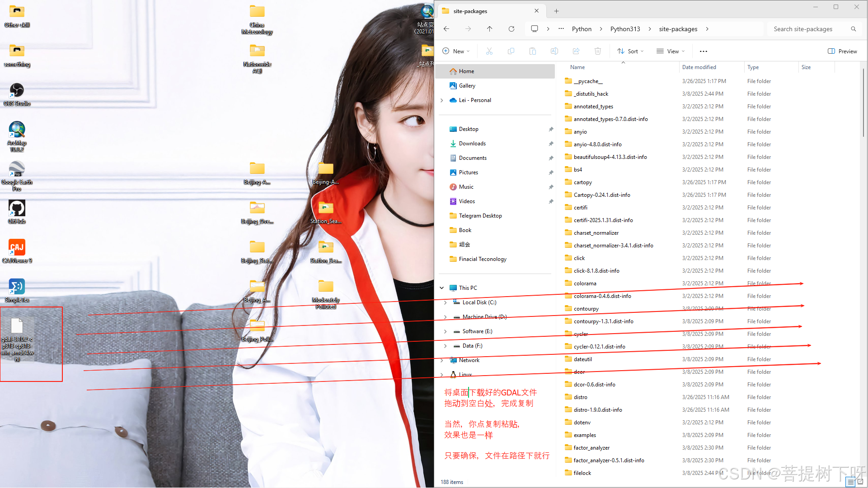Click the Cut scissors icon in toolbar
The height and width of the screenshot is (488, 868).
489,51
